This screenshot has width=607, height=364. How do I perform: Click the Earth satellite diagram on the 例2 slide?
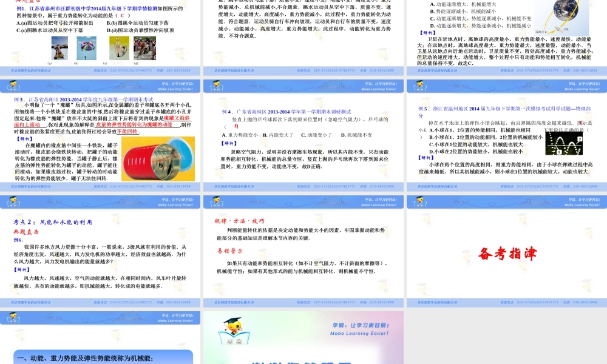click(x=561, y=16)
